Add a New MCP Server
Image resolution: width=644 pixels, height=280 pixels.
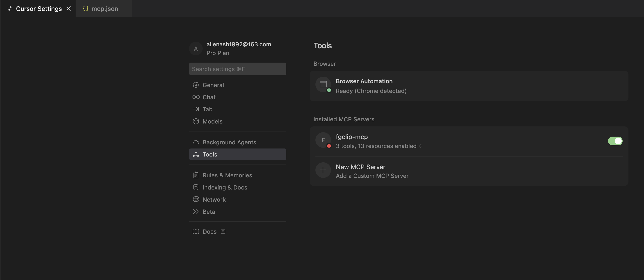point(469,171)
